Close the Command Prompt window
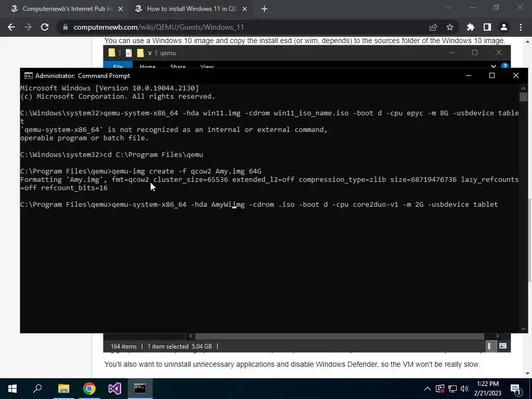Screen dimensions: 532x399 click(x=516, y=75)
